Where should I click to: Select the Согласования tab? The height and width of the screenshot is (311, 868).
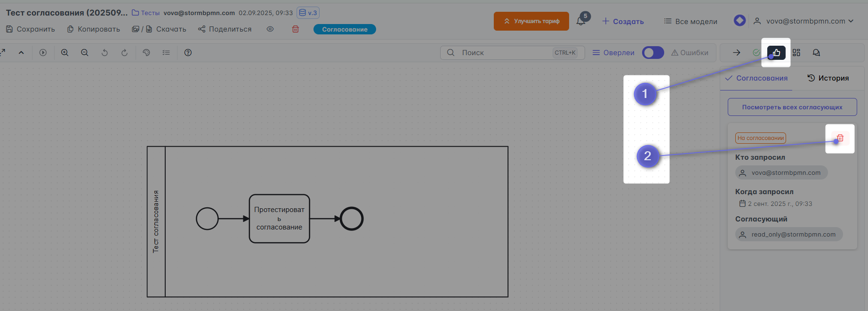756,78
